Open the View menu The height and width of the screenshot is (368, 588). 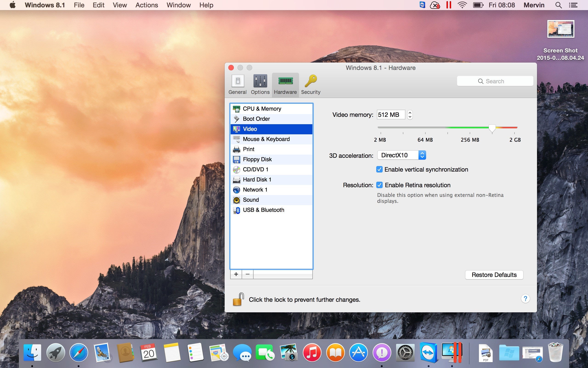click(120, 5)
